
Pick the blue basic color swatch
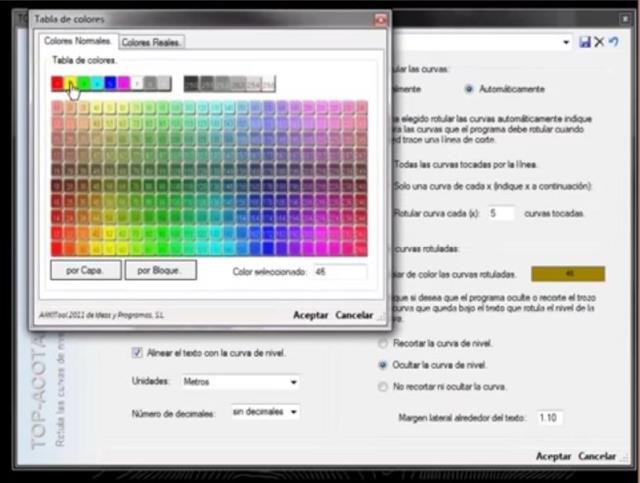coord(111,83)
